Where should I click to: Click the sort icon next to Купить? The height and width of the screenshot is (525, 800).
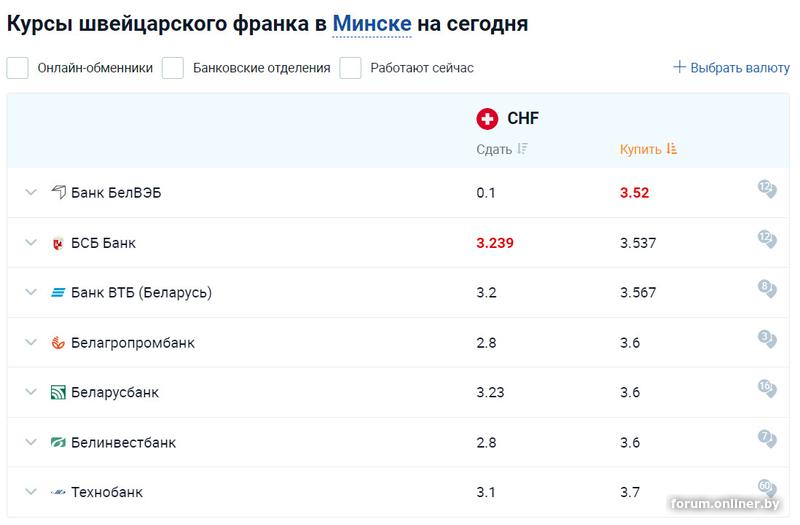[671, 149]
